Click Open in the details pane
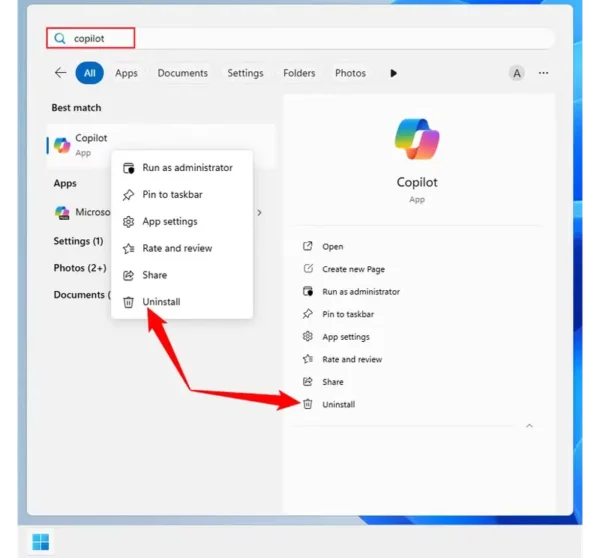 tap(333, 246)
